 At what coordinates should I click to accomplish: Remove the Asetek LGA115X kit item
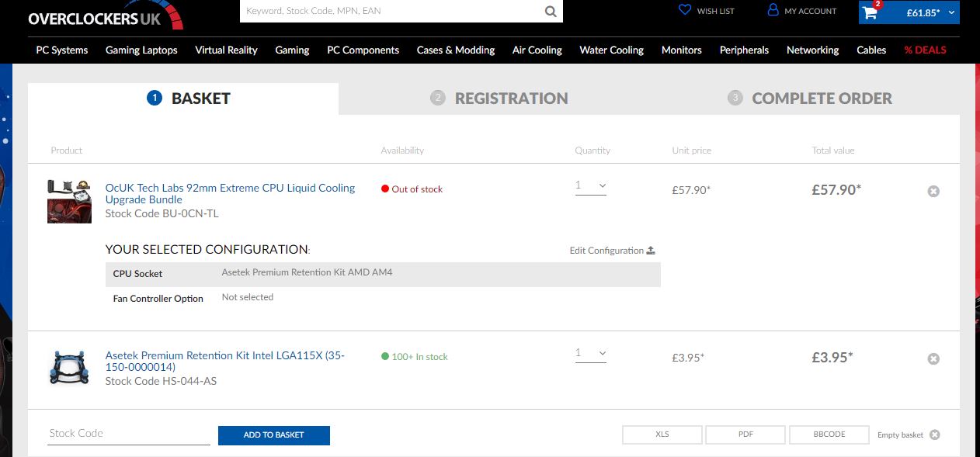click(933, 358)
